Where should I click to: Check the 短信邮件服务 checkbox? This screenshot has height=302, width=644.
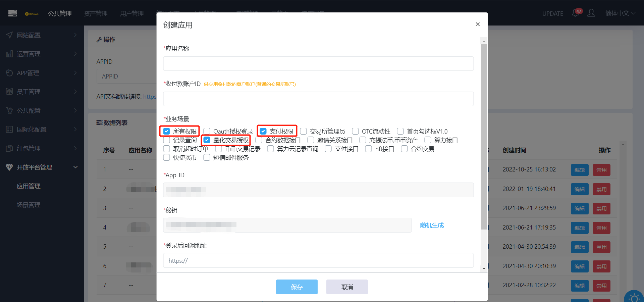[x=207, y=157]
